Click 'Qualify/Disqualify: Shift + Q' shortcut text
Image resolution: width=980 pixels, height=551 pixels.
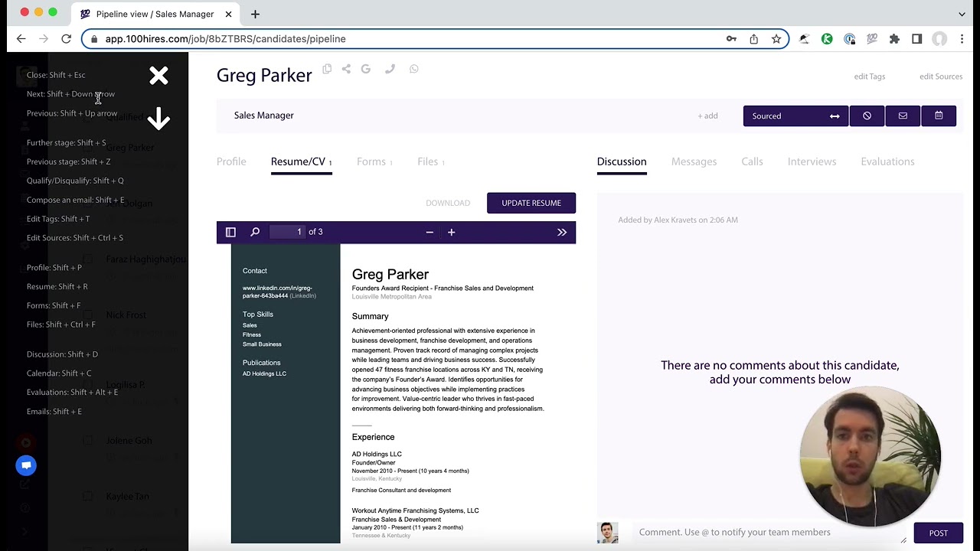coord(75,181)
